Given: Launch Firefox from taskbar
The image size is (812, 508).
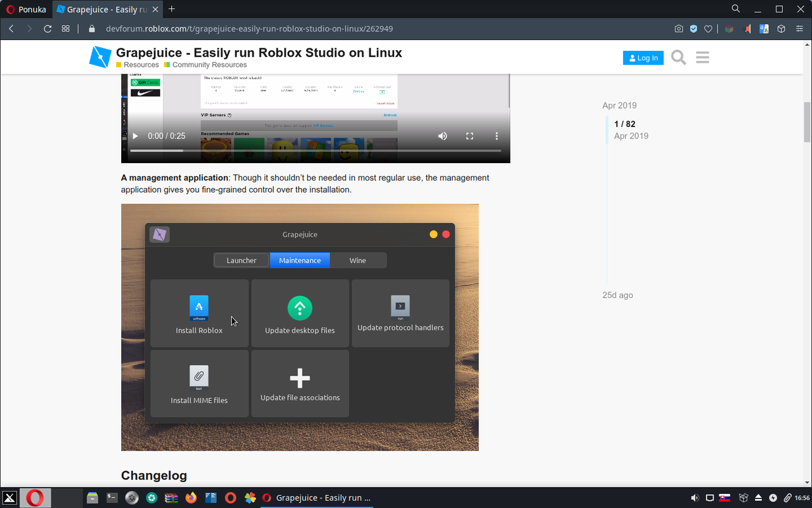Looking at the screenshot, I should pos(191,498).
